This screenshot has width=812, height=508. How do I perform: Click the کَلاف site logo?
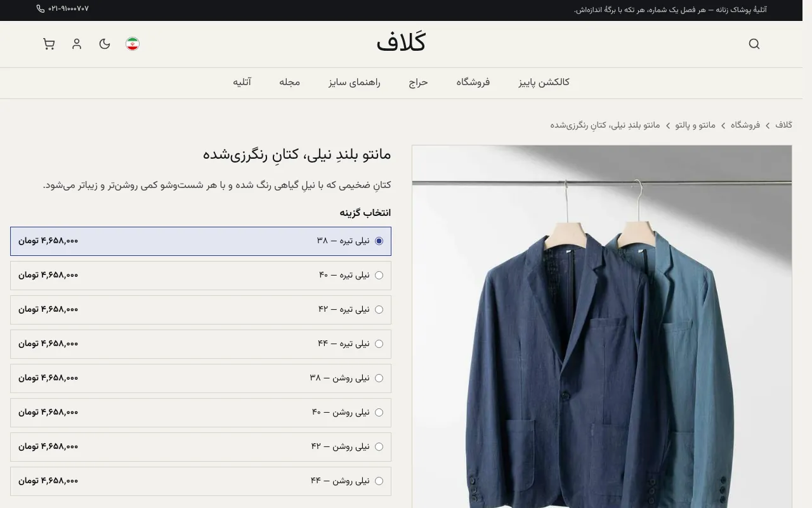tap(401, 43)
